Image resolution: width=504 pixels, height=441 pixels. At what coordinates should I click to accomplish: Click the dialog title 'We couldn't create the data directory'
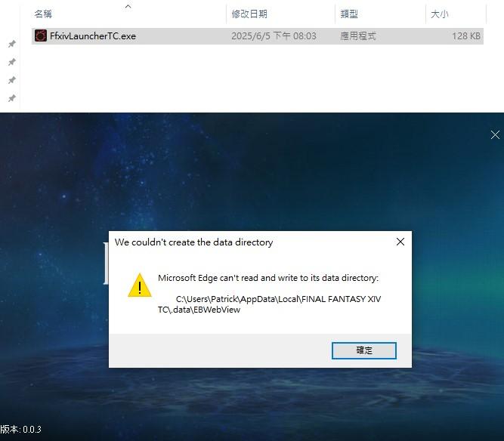click(194, 242)
